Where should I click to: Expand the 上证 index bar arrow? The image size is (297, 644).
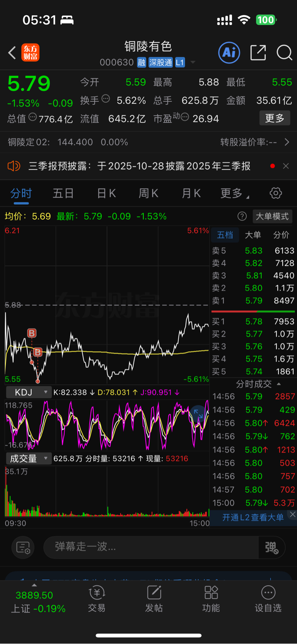[34, 585]
